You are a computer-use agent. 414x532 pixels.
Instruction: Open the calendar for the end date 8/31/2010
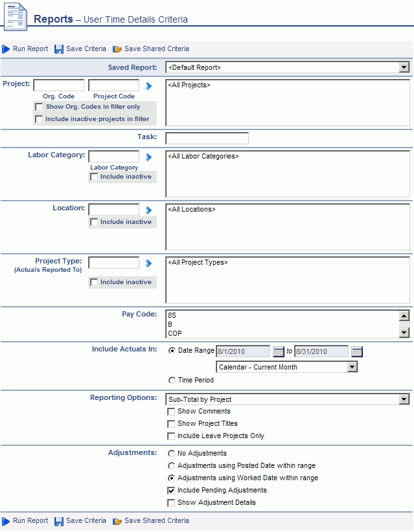point(357,351)
